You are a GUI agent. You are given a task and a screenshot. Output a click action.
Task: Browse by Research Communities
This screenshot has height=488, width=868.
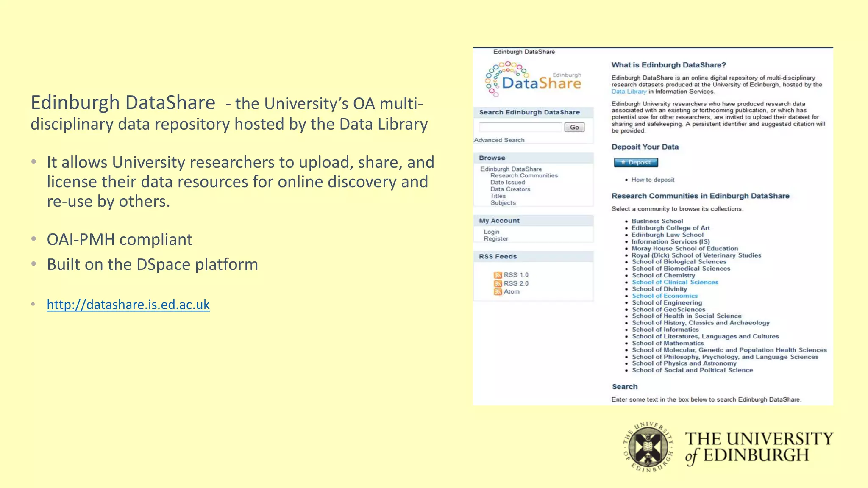(x=524, y=175)
